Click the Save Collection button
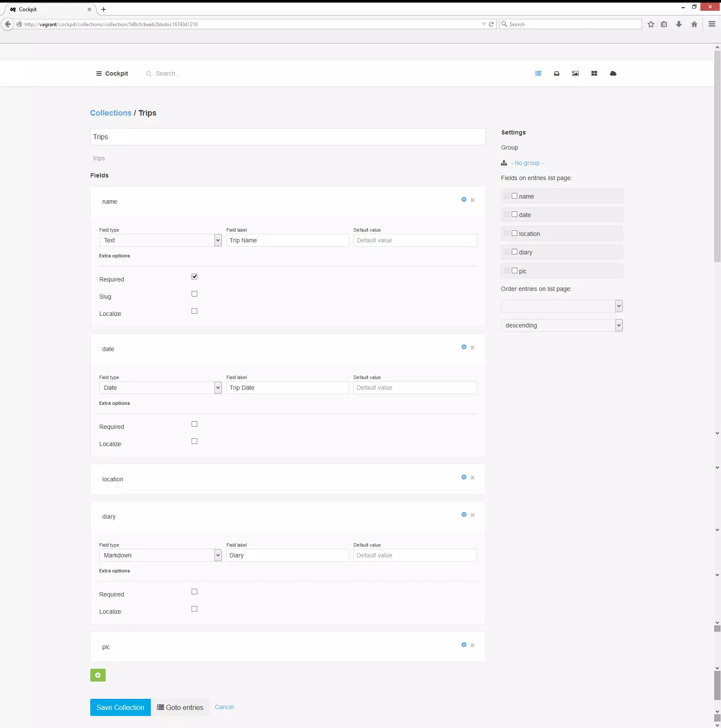The height and width of the screenshot is (728, 721). point(120,707)
